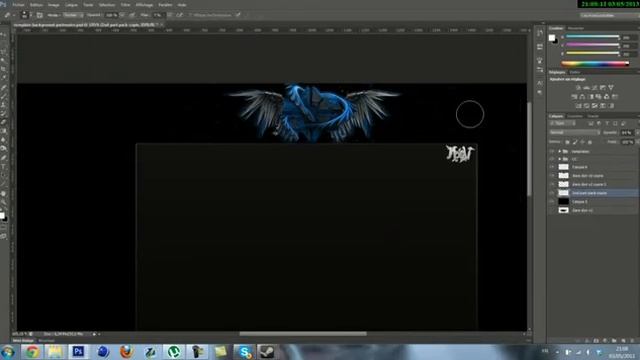Open uTorrent from the taskbar
640x360 pixels.
coord(174,351)
